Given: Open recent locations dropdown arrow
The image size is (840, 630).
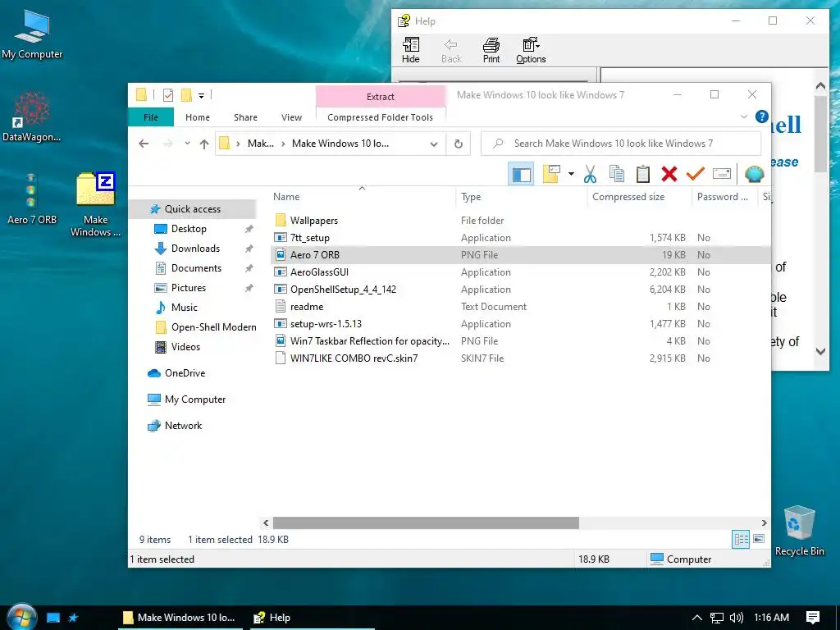Looking at the screenshot, I should pyautogui.click(x=187, y=144).
